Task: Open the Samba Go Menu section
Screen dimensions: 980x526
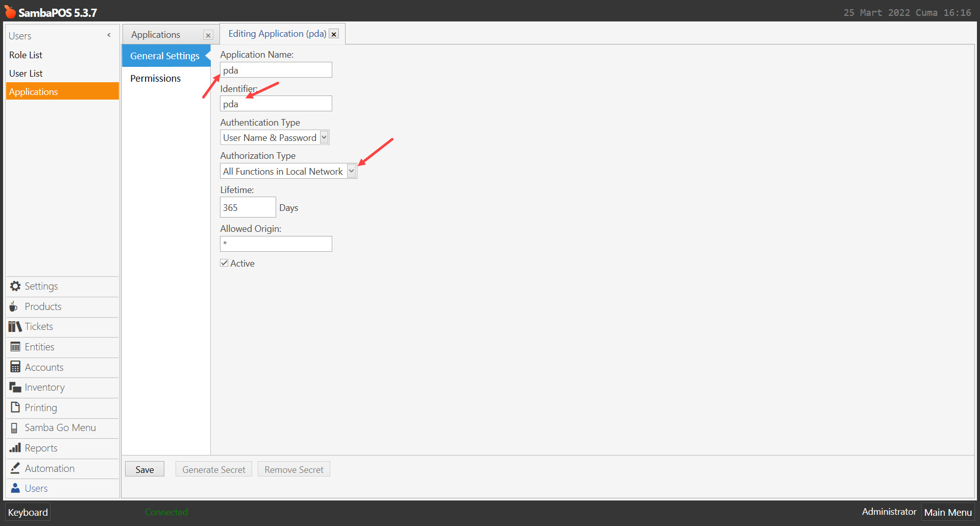Action: pos(60,427)
